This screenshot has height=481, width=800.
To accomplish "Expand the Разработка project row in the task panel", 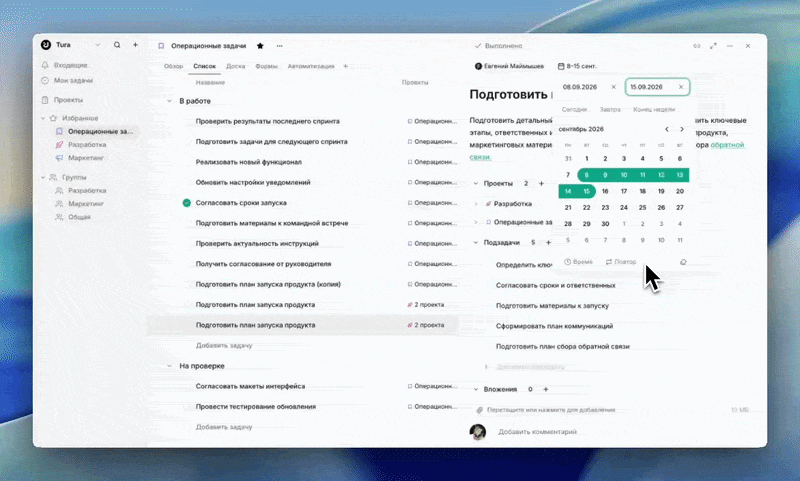I will coord(476,204).
